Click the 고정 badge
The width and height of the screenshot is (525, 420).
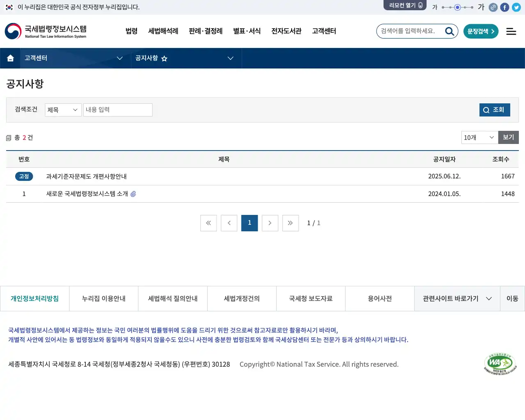(24, 176)
